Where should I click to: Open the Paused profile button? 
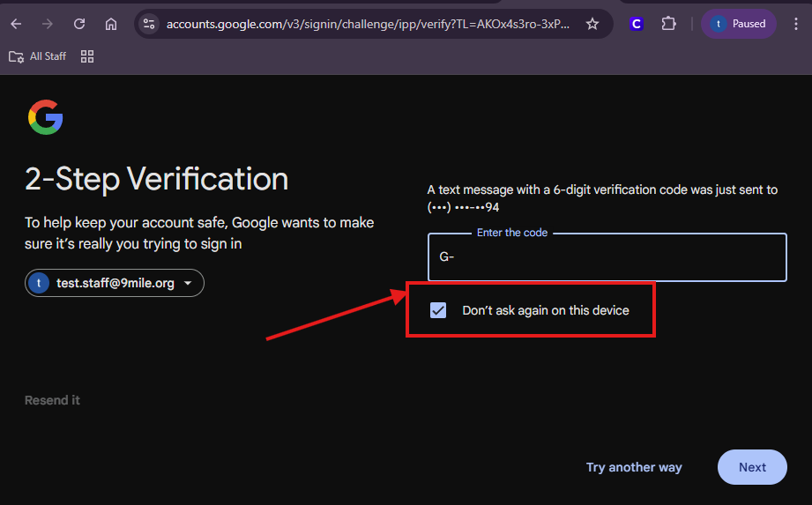coord(739,24)
